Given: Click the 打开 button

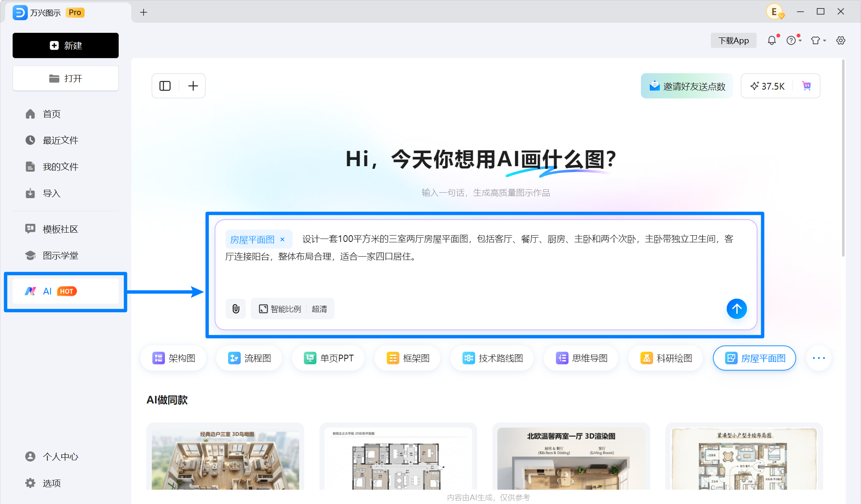Looking at the screenshot, I should click(x=66, y=78).
